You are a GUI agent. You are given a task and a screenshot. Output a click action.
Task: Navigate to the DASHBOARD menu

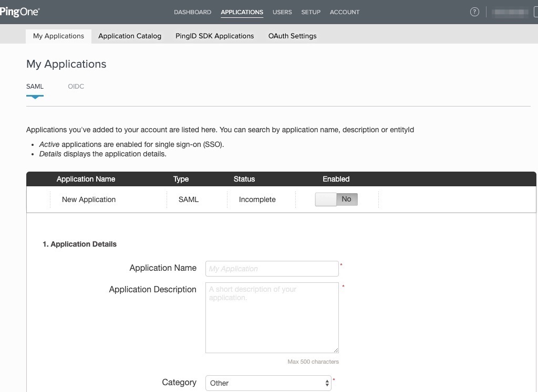click(x=192, y=12)
